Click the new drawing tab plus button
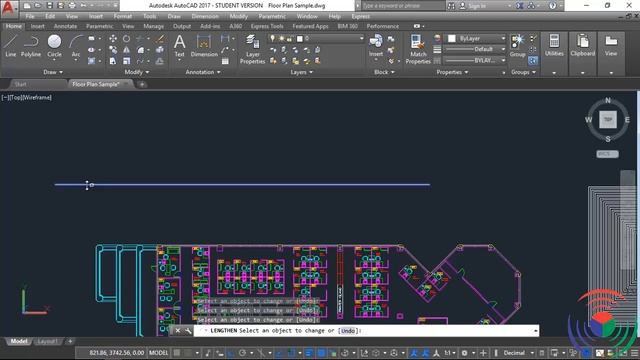Screen dimensions: 640x360 coord(142,84)
